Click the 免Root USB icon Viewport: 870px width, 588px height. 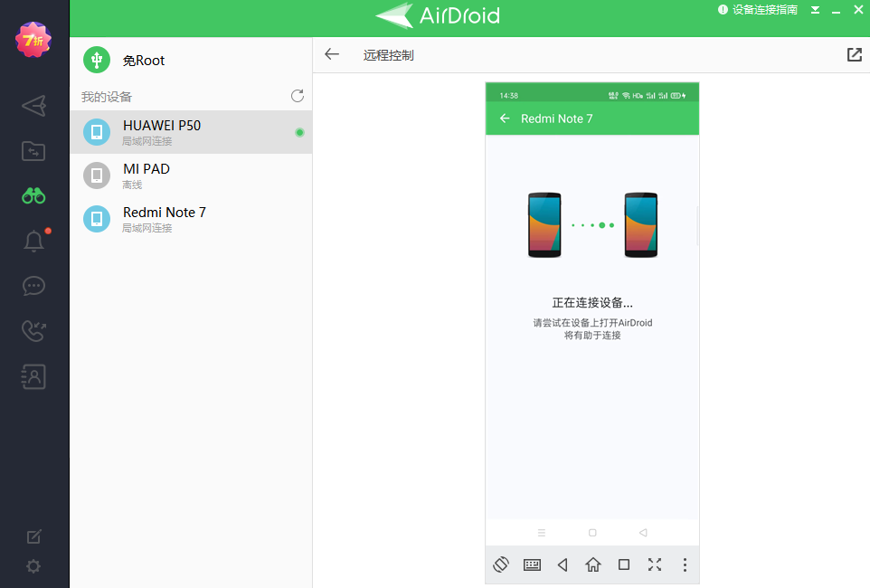click(97, 60)
